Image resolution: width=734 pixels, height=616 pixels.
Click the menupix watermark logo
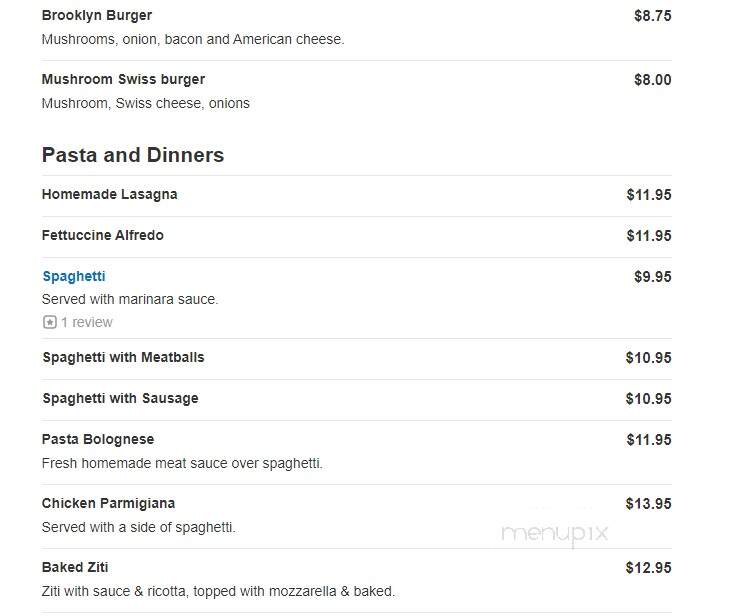click(x=555, y=534)
